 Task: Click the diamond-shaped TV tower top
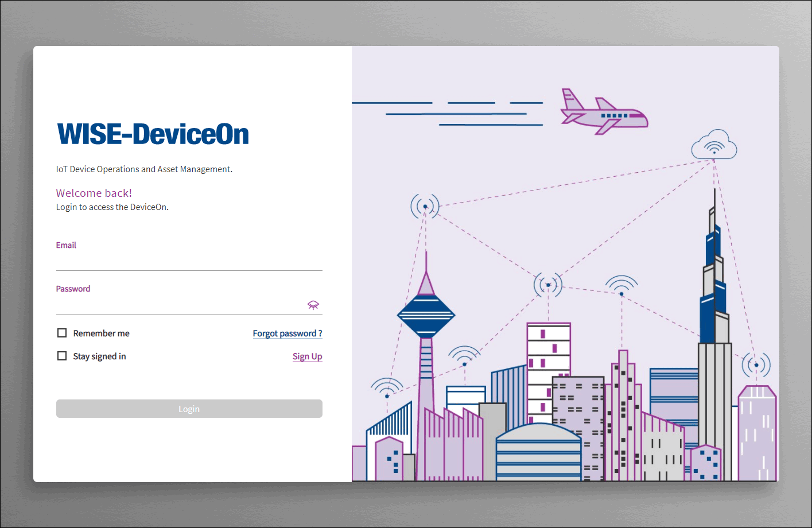[426, 315]
